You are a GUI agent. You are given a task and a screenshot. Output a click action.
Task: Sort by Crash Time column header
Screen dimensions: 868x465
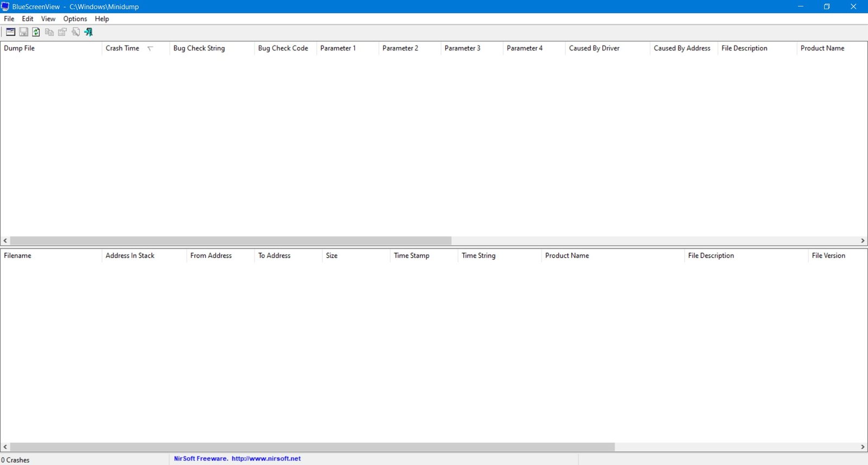(x=123, y=48)
